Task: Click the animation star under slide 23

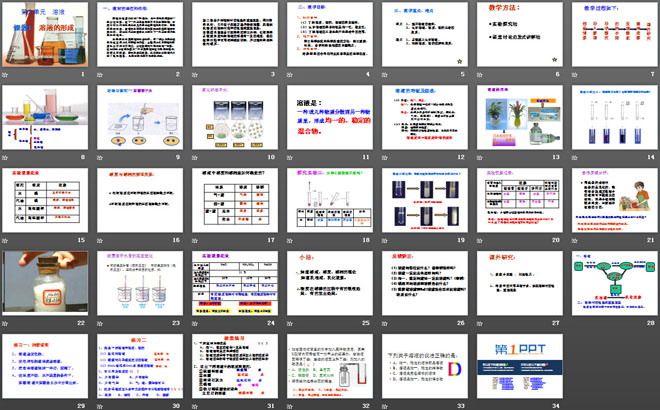Action: coord(100,323)
